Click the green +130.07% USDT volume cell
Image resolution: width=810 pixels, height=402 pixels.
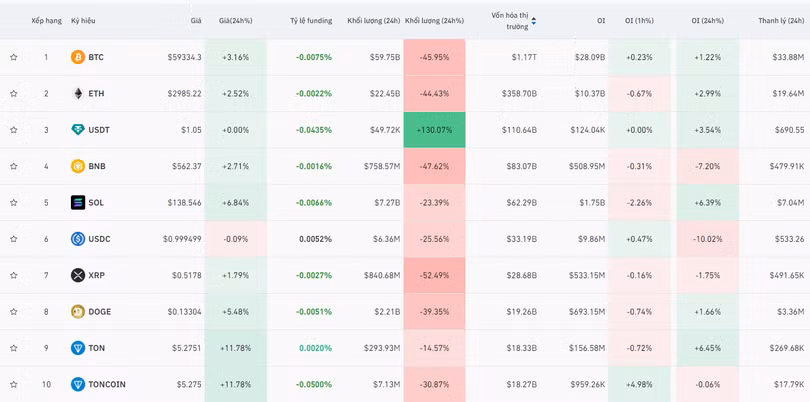point(434,130)
